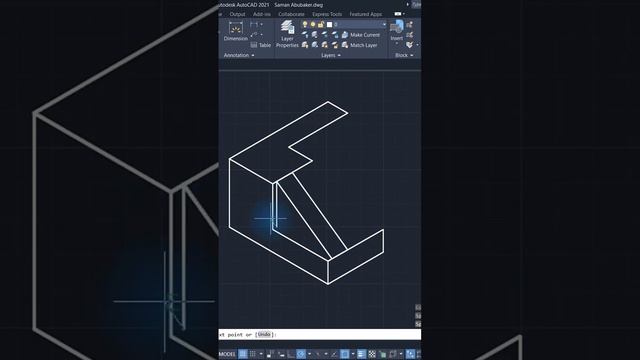The height and width of the screenshot is (360, 640).
Task: Toggle layer 0 on/off lightbulb
Action: (304, 24)
